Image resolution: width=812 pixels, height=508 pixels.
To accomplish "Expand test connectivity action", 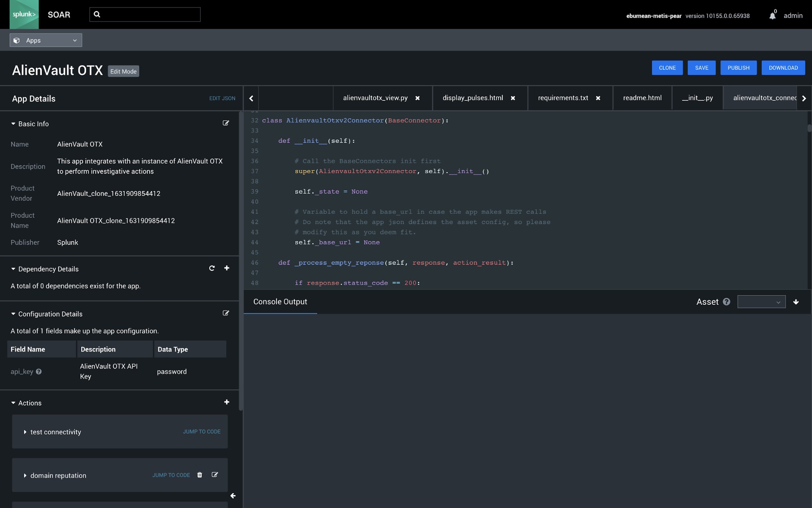I will click(x=25, y=432).
